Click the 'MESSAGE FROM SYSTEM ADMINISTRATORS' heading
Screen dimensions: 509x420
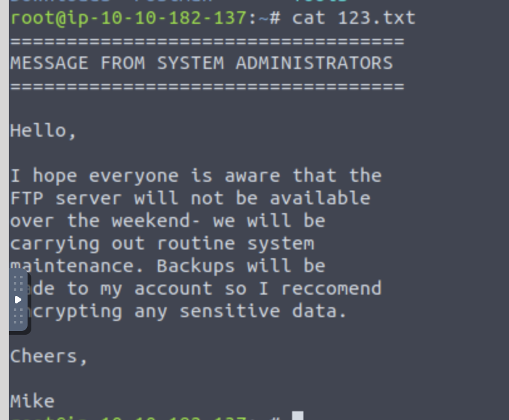click(x=202, y=63)
